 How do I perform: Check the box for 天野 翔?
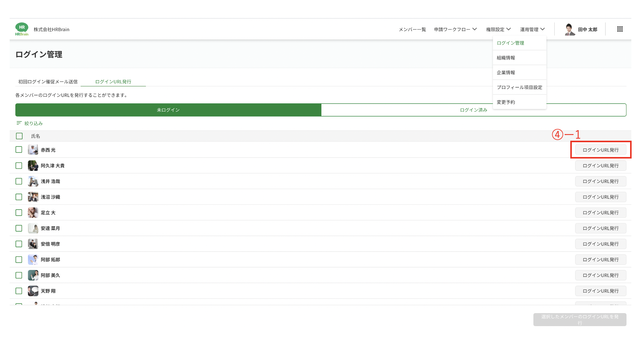coord(19,291)
